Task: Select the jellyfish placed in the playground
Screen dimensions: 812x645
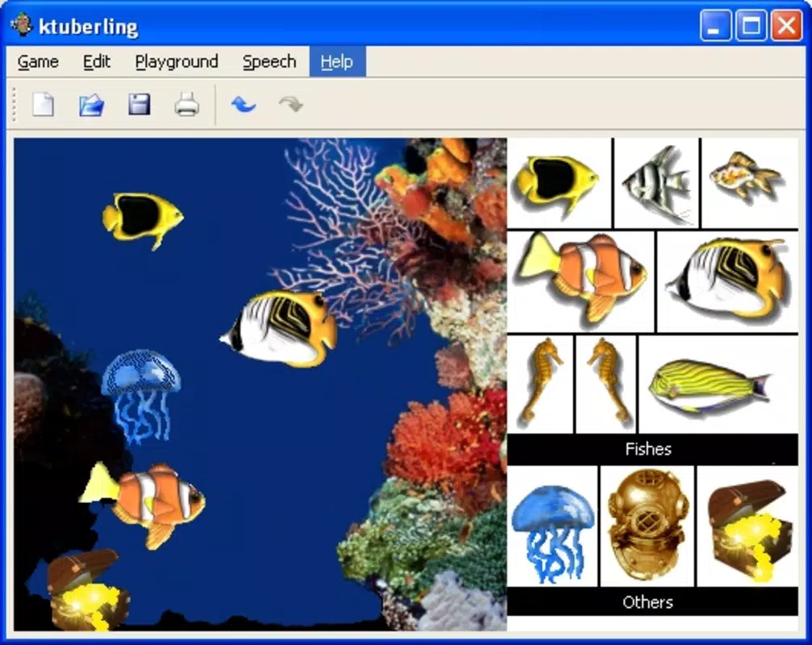Action: pyautogui.click(x=141, y=396)
